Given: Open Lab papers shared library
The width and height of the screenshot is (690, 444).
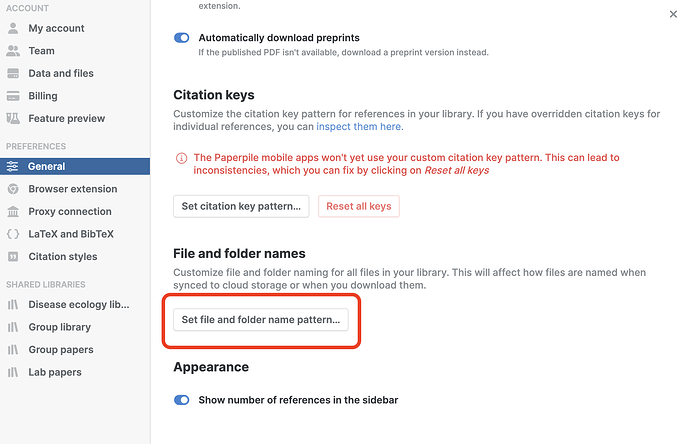Looking at the screenshot, I should [55, 372].
